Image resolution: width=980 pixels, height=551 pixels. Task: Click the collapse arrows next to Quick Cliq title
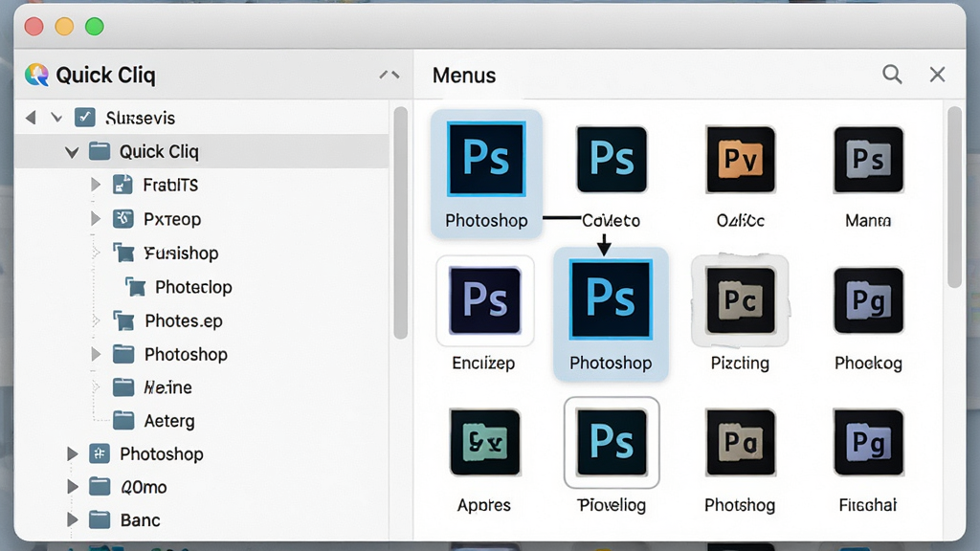pos(389,75)
